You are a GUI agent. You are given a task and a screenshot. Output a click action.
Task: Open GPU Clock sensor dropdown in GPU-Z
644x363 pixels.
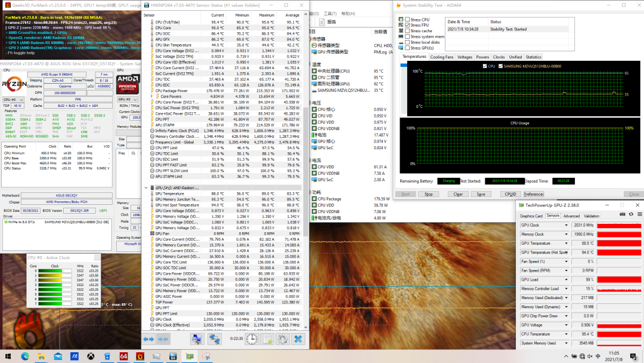(x=566, y=226)
